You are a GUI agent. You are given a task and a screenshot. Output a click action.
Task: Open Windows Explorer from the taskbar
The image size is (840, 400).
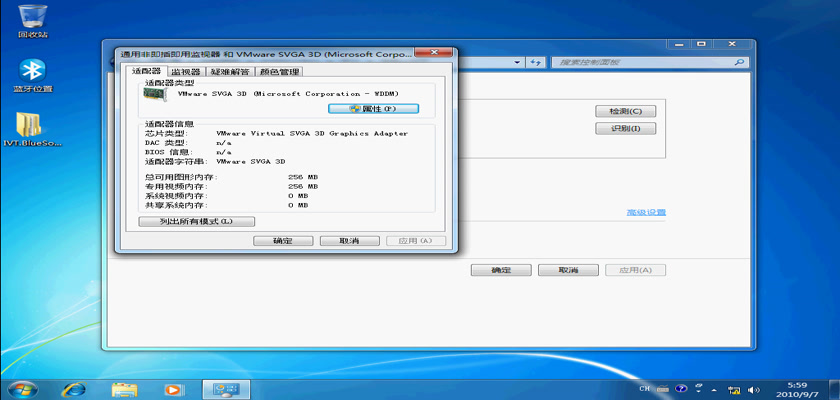pos(124,388)
